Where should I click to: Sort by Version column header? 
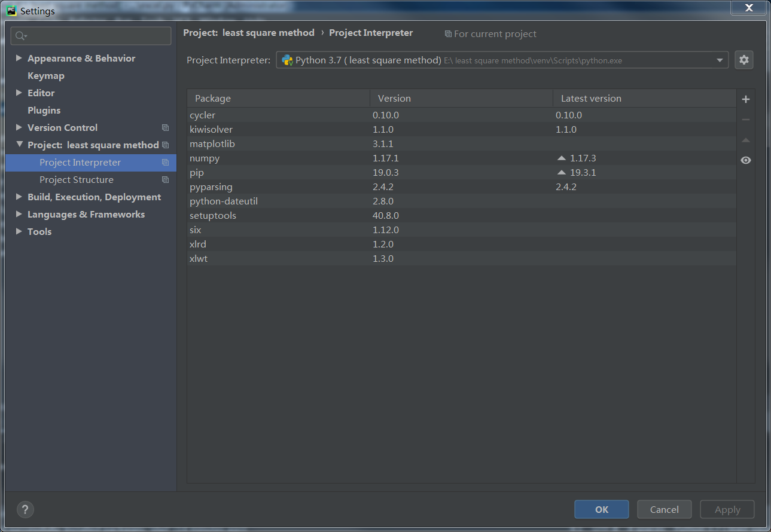461,99
